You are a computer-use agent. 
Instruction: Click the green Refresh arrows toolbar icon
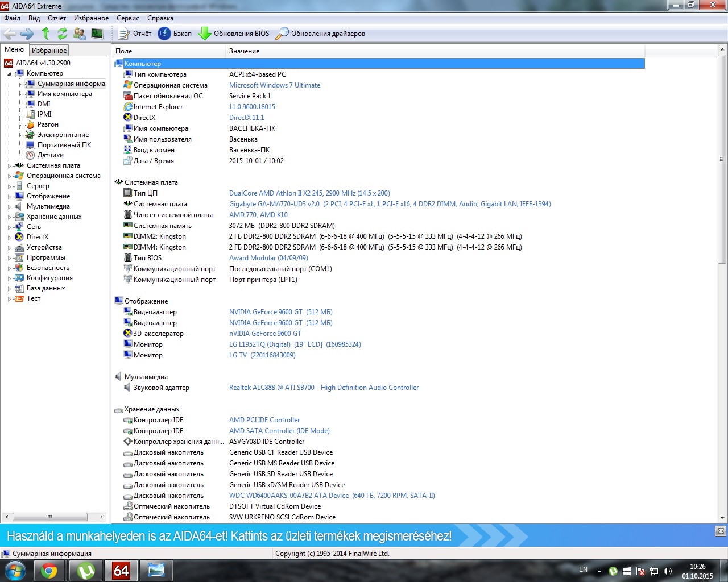tap(63, 34)
